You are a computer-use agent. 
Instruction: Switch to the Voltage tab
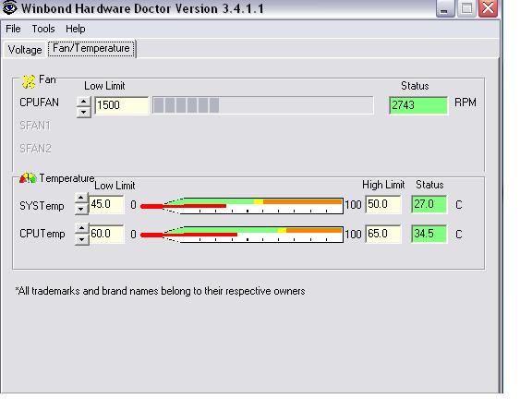(25, 50)
